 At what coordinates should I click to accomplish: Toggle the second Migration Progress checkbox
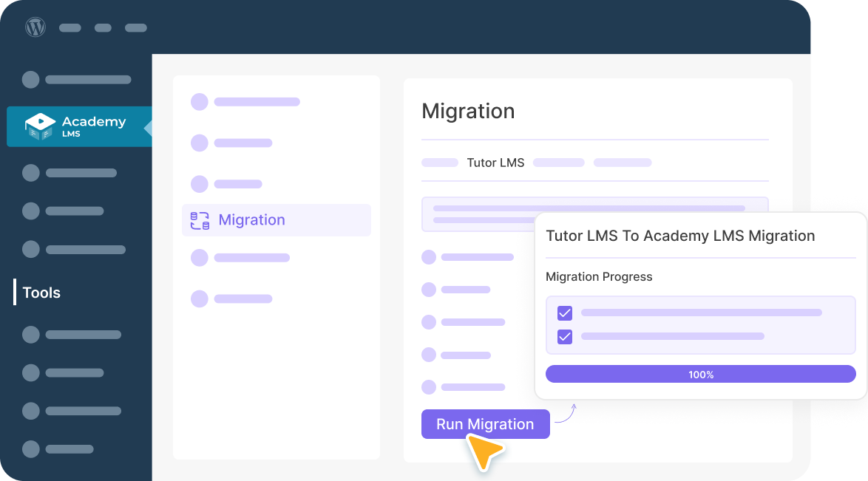coord(565,336)
